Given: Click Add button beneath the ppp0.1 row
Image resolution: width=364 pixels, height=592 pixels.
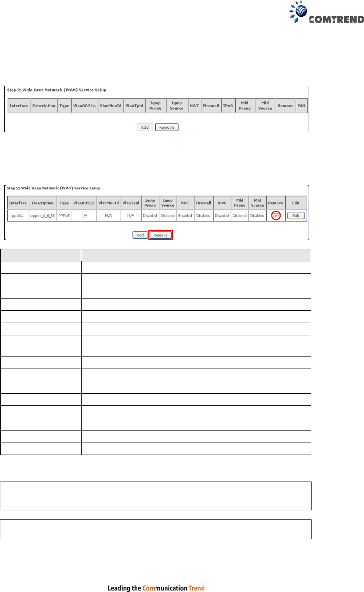Looking at the screenshot, I should pos(140,235).
